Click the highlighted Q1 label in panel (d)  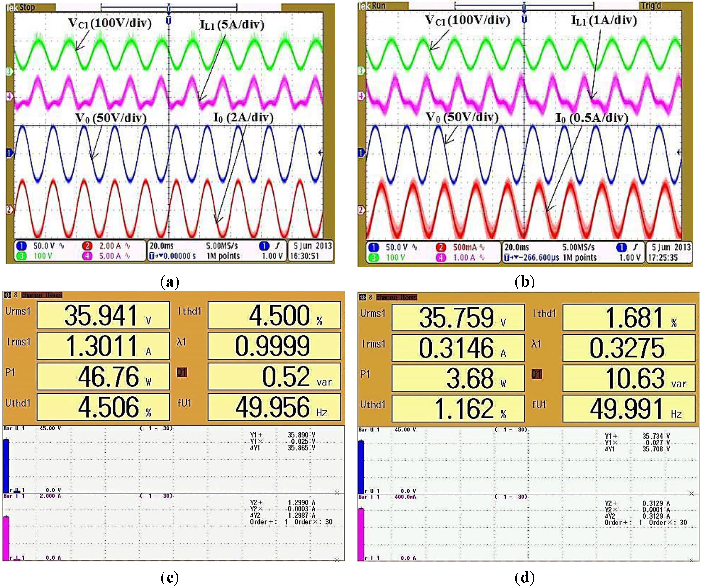(x=536, y=374)
